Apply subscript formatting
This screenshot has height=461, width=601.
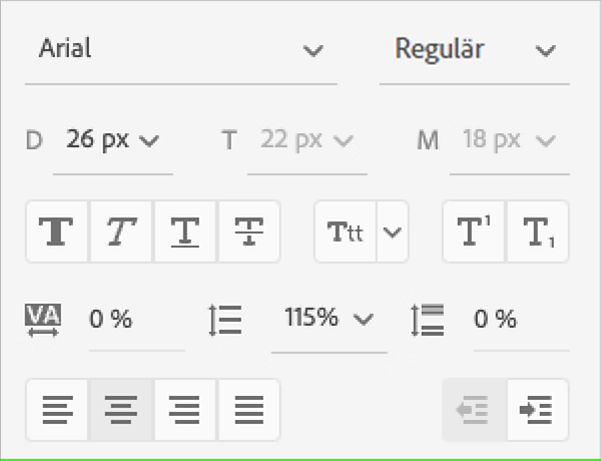click(537, 232)
